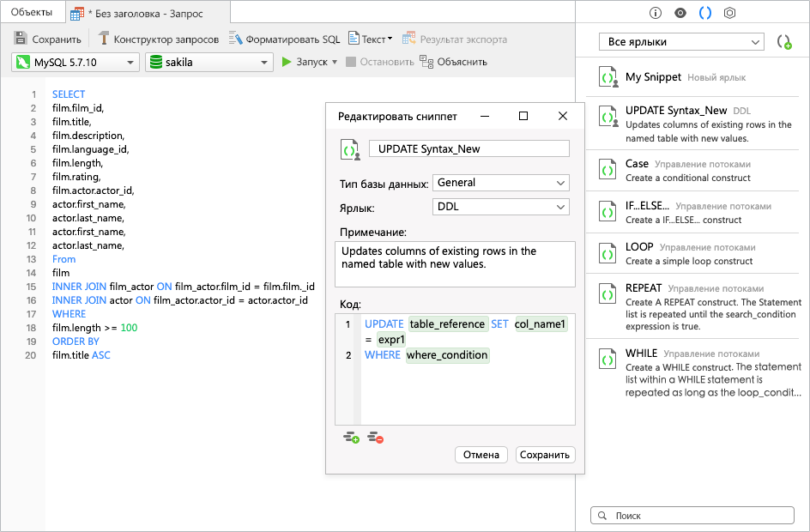Cancel editing with the Отмена button

[481, 455]
